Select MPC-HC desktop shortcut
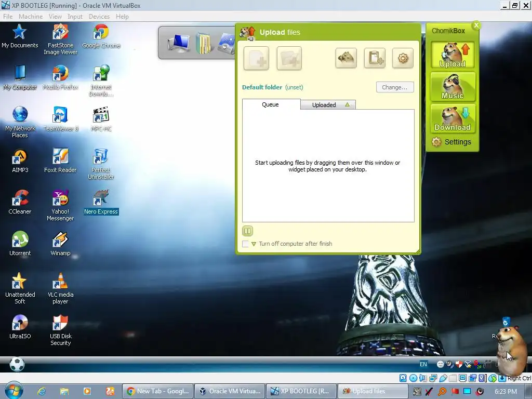The image size is (532, 399). tap(101, 119)
